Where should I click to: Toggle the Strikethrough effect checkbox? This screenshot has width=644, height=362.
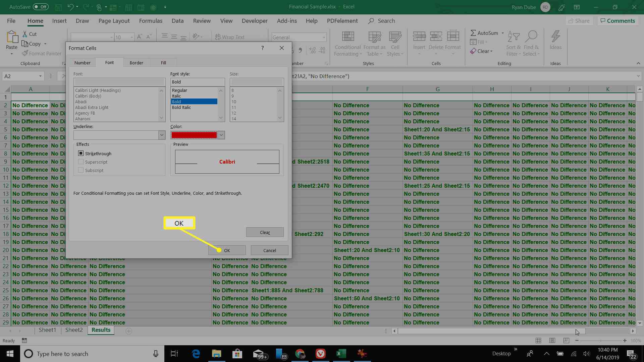pos(81,154)
